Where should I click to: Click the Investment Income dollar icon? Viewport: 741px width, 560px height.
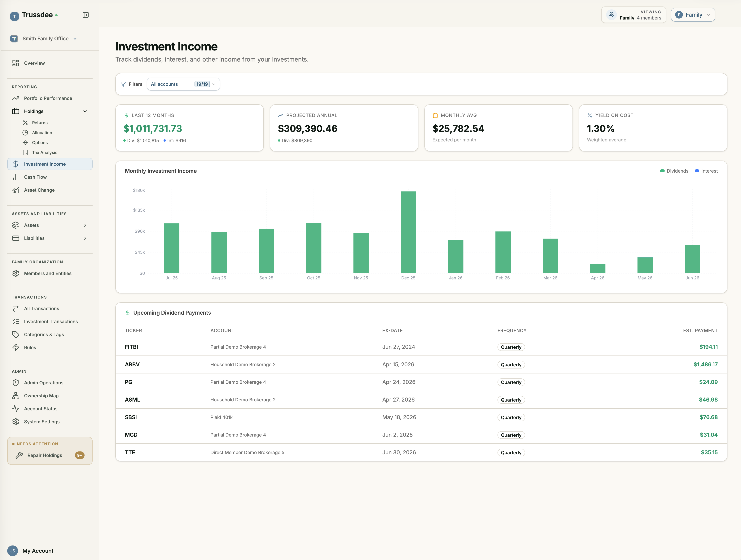pyautogui.click(x=16, y=164)
